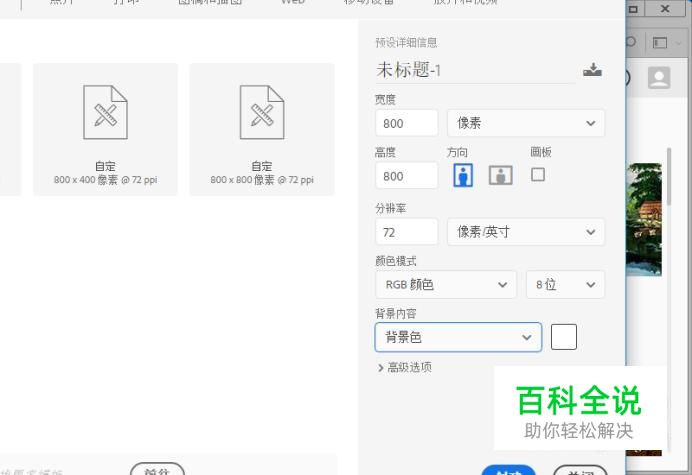Click the 未标题-1 document name field
This screenshot has height=475, width=692.
click(x=475, y=70)
